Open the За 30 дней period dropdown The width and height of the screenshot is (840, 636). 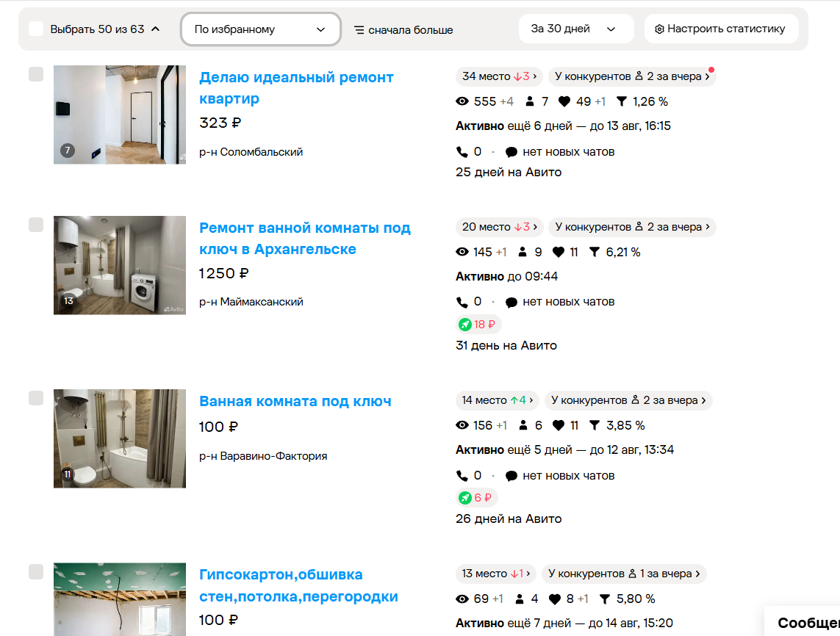(x=576, y=29)
